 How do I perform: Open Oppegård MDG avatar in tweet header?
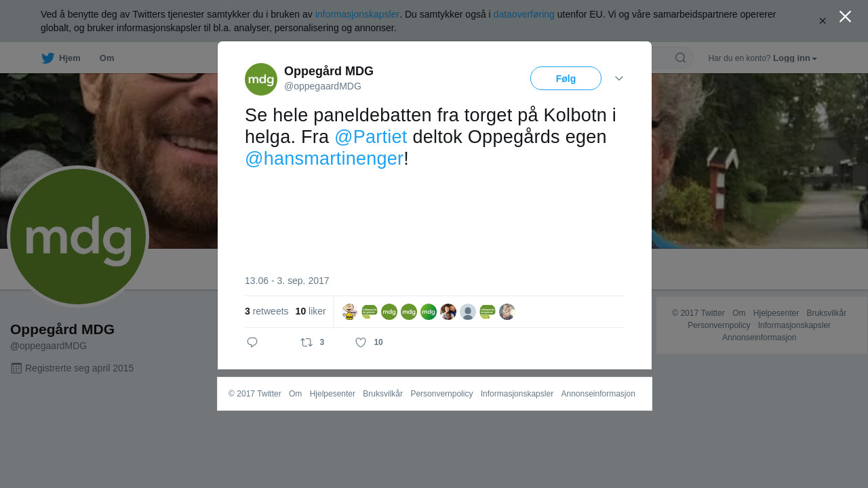(261, 79)
